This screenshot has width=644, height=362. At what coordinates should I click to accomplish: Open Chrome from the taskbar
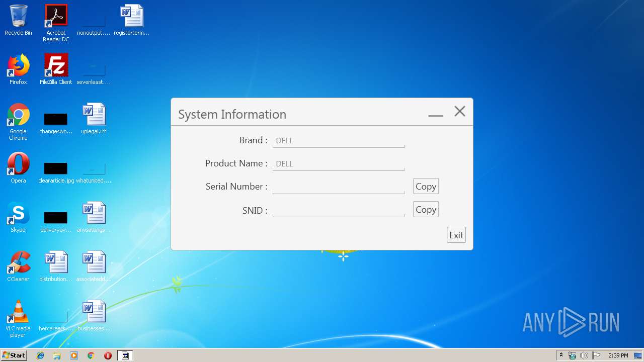(x=91, y=355)
